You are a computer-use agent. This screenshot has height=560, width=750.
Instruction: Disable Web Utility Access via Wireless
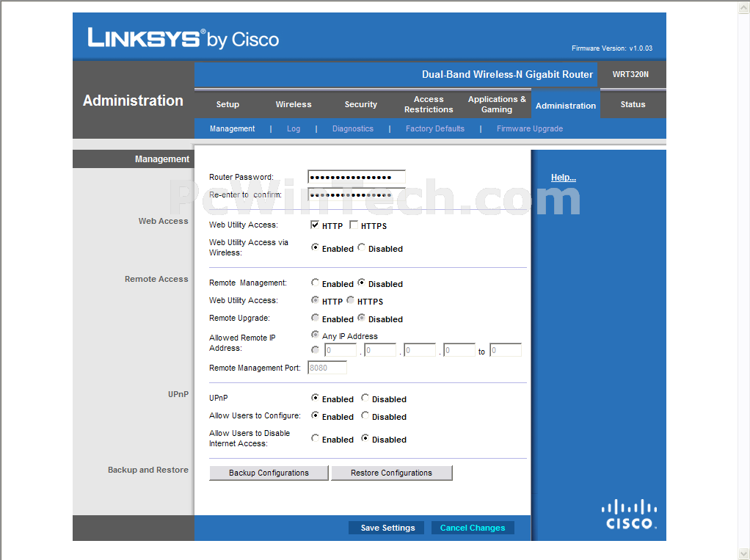(x=361, y=247)
